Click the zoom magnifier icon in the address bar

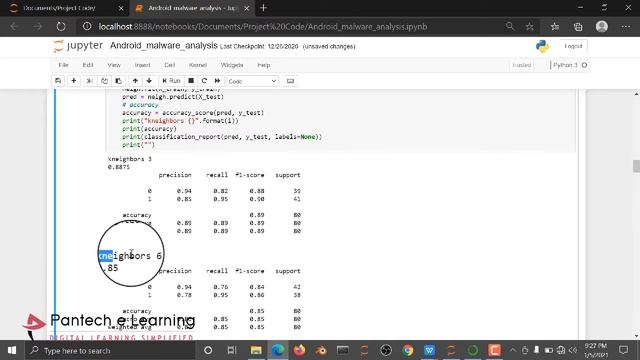(x=510, y=27)
